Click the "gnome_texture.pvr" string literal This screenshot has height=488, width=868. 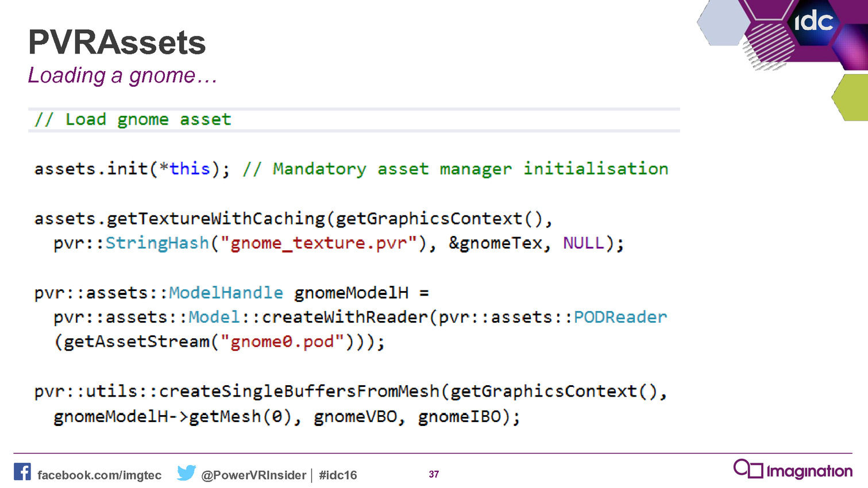323,243
